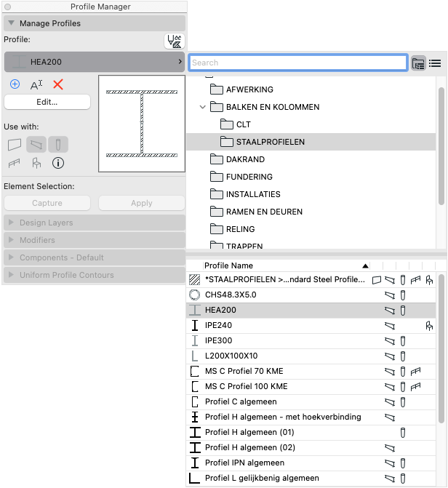
Task: Click the profile list vertical scrollbar
Action: click(x=441, y=348)
